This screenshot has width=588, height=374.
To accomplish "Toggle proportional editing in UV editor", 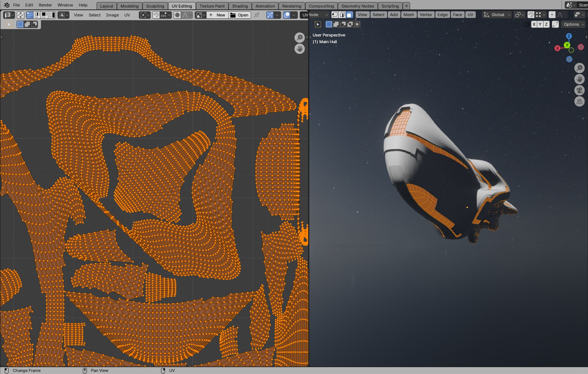I will click(177, 15).
